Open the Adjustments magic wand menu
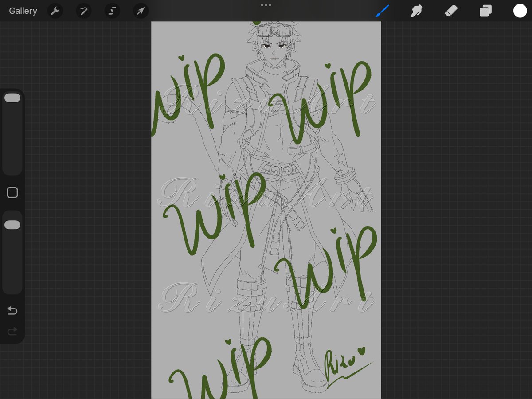This screenshot has width=532, height=399. pyautogui.click(x=84, y=11)
